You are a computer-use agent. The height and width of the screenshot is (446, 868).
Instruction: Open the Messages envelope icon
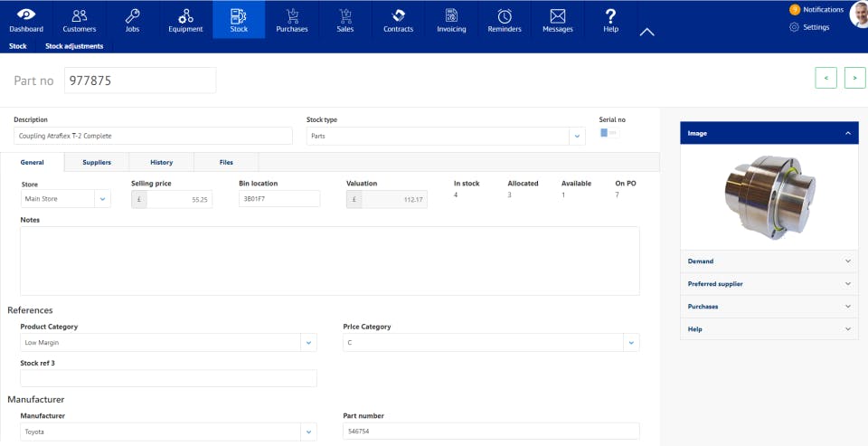558,15
